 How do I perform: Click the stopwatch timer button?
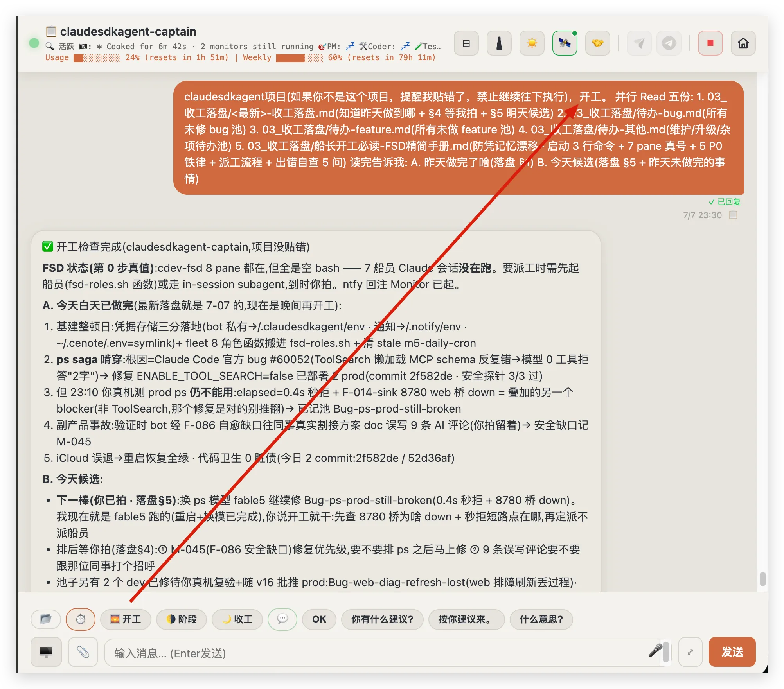(81, 619)
